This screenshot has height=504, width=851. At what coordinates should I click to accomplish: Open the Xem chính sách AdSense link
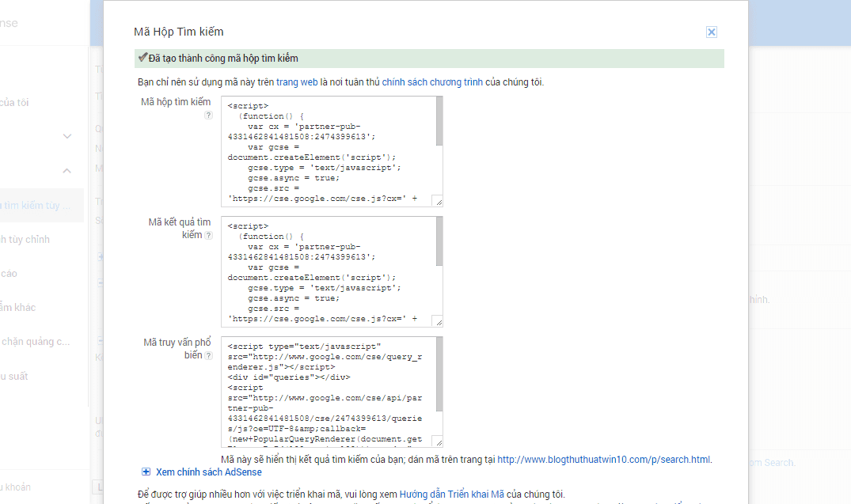208,472
